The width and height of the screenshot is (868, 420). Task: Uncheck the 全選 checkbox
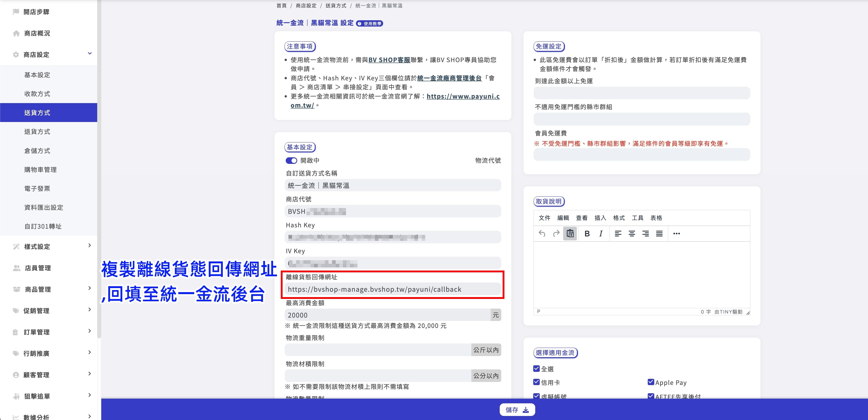[x=536, y=368]
